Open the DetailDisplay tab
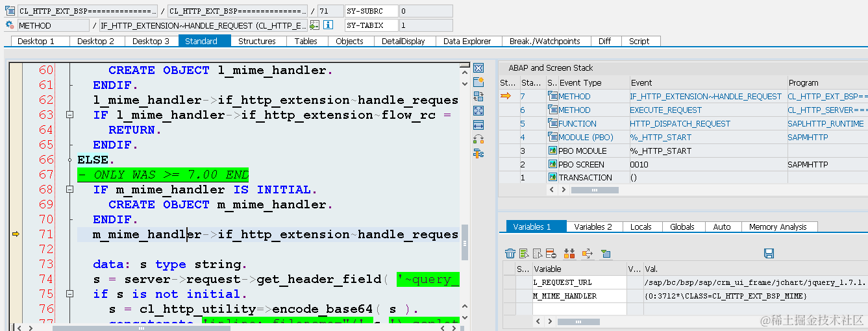This screenshot has height=331, width=868. pos(403,41)
